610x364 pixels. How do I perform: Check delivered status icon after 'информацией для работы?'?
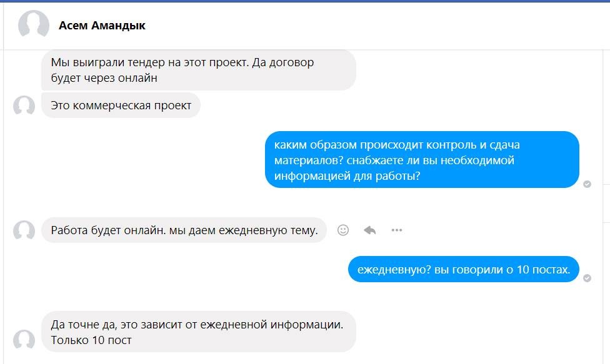click(x=587, y=184)
